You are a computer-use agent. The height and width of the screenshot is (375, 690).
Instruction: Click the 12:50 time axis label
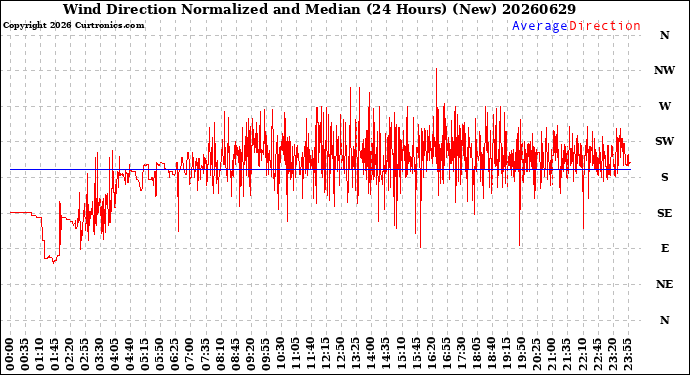(x=340, y=354)
